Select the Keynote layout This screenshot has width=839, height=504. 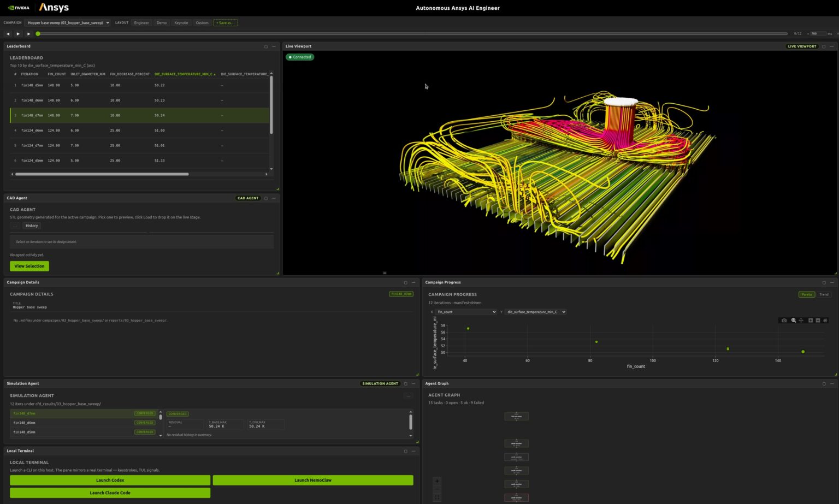pyautogui.click(x=181, y=23)
